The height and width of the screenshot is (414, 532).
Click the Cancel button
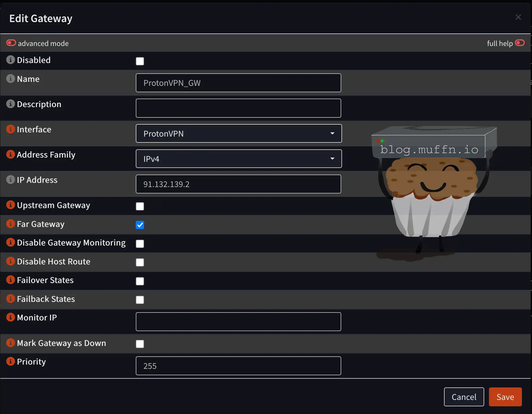coord(464,397)
